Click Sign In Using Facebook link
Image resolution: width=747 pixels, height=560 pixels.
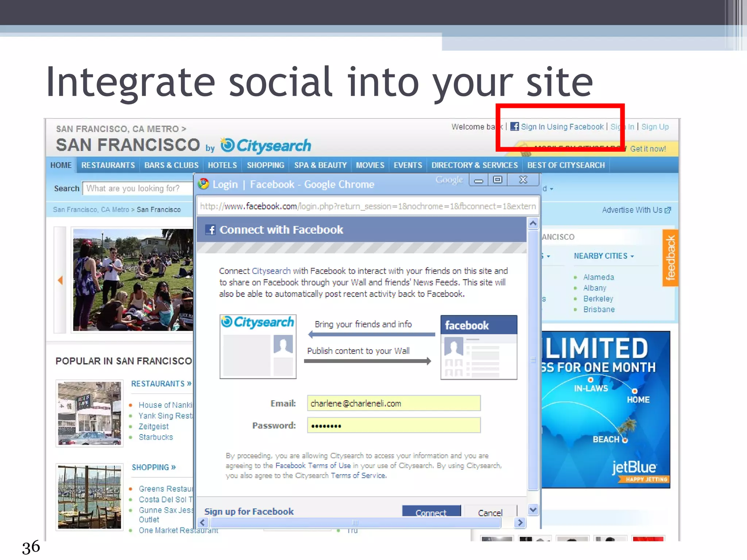coord(562,127)
